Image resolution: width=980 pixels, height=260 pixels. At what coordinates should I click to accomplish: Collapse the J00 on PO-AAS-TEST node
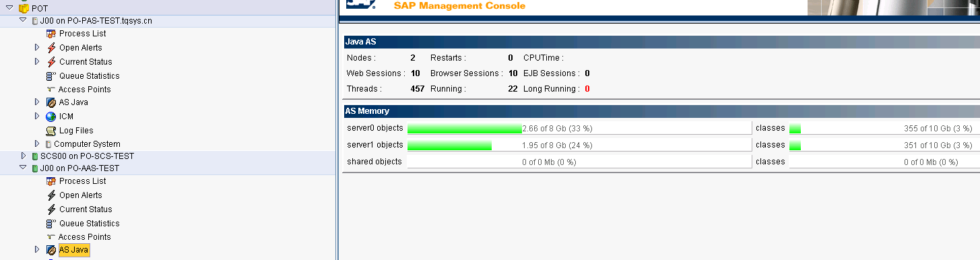coord(23,168)
